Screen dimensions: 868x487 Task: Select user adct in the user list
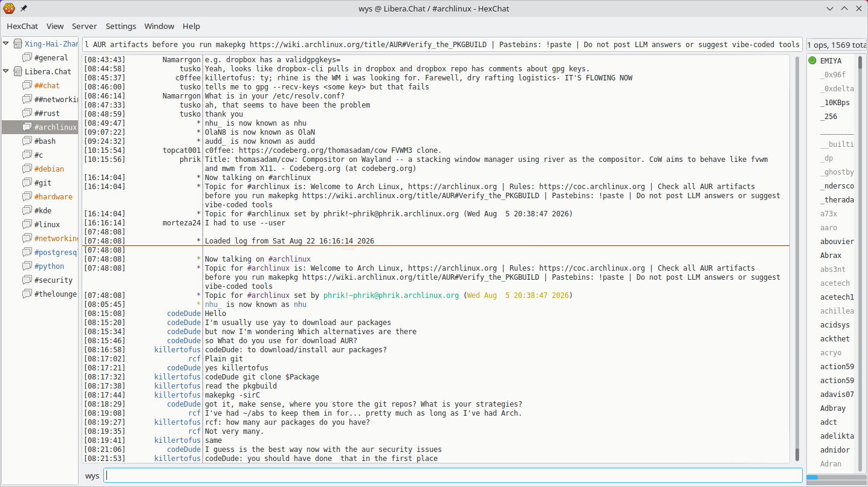tap(829, 422)
